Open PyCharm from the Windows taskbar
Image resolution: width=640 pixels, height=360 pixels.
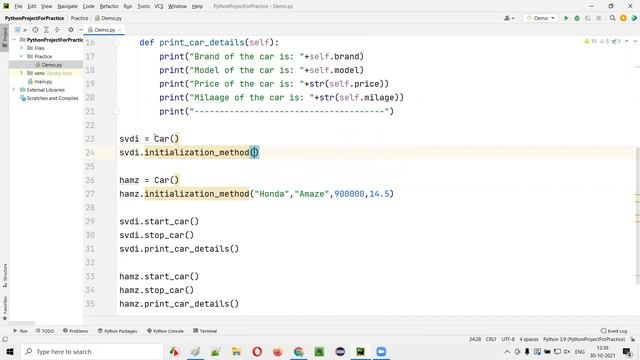coord(360,351)
